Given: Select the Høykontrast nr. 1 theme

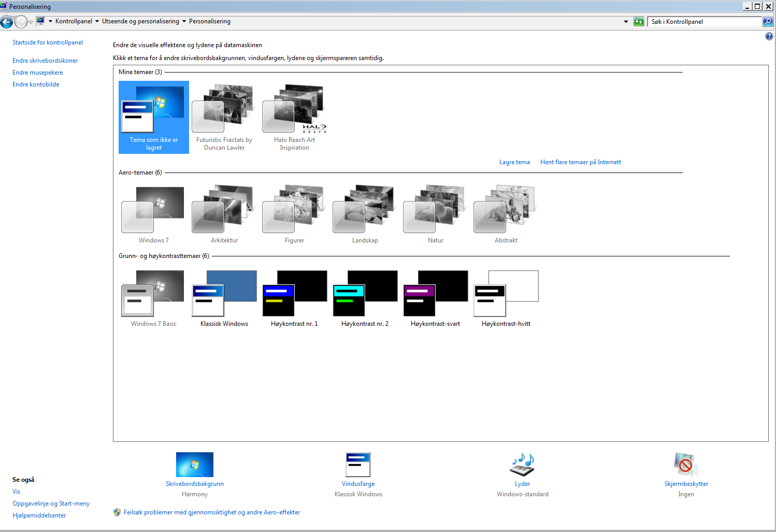Looking at the screenshot, I should click(295, 298).
